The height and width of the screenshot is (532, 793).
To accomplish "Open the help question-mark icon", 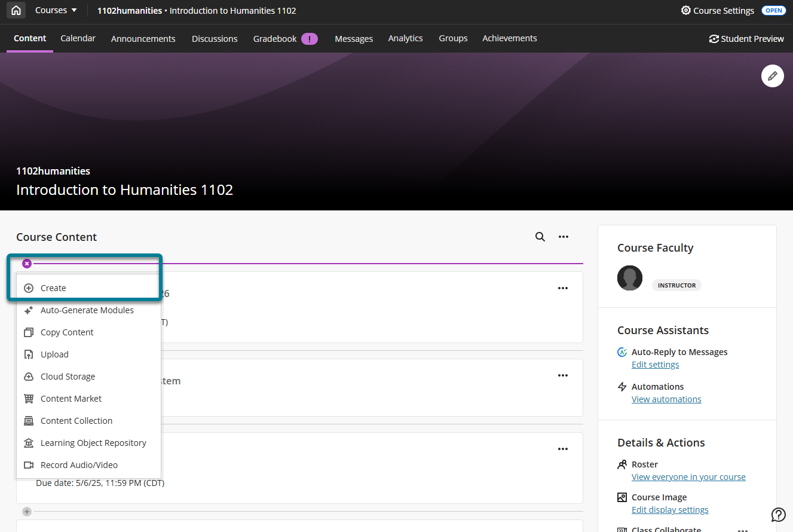I will coord(778,515).
